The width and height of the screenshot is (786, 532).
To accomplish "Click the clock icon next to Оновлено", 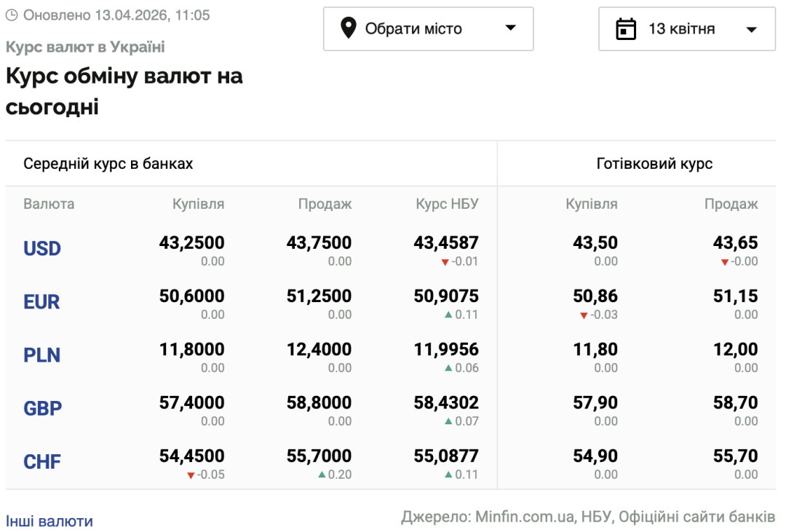I will coord(12,15).
